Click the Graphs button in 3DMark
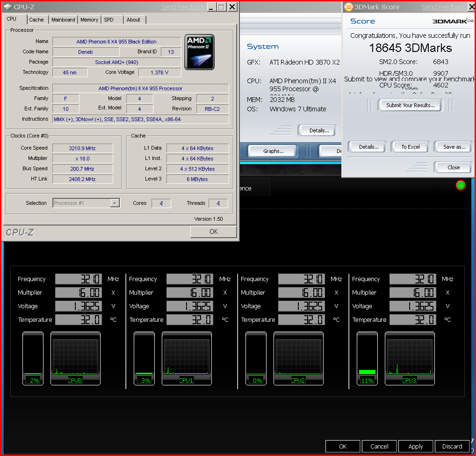Screen dimensions: 476x456 tap(273, 151)
